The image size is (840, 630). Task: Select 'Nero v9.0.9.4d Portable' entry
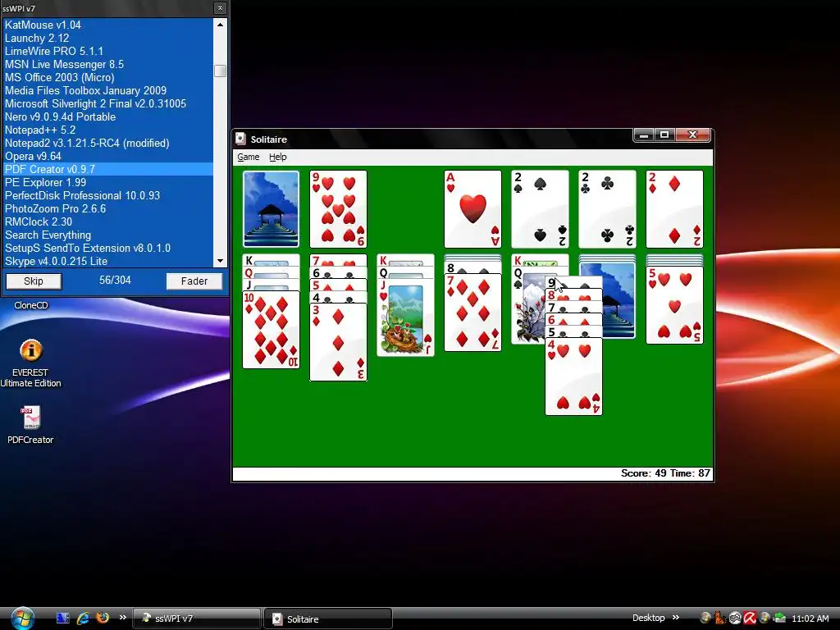(x=108, y=116)
